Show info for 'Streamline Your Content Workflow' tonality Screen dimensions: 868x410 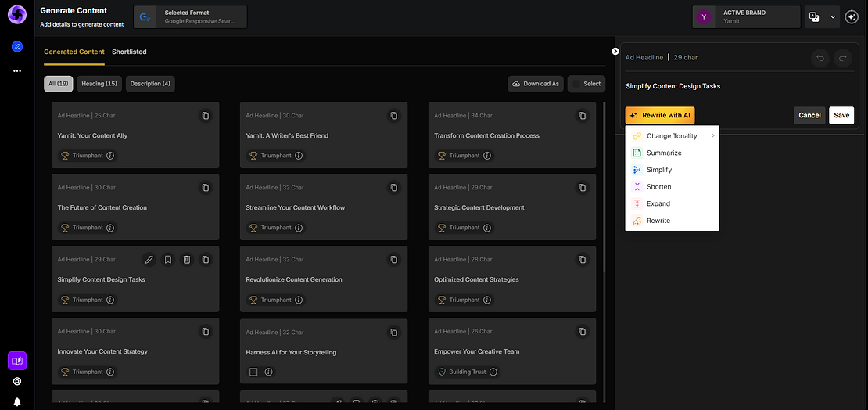pyautogui.click(x=299, y=228)
